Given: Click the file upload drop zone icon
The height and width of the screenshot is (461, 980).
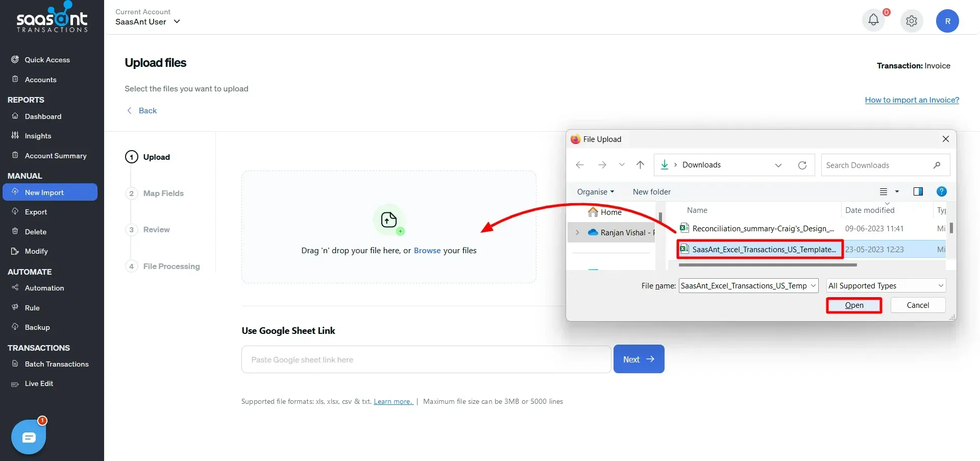Looking at the screenshot, I should [389, 220].
